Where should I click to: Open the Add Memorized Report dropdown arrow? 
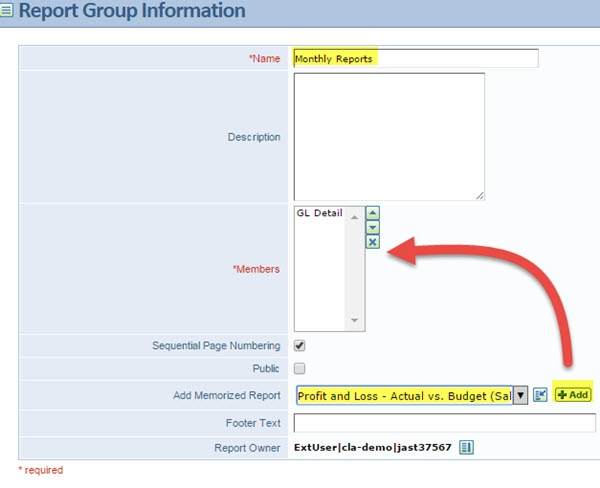pos(520,395)
